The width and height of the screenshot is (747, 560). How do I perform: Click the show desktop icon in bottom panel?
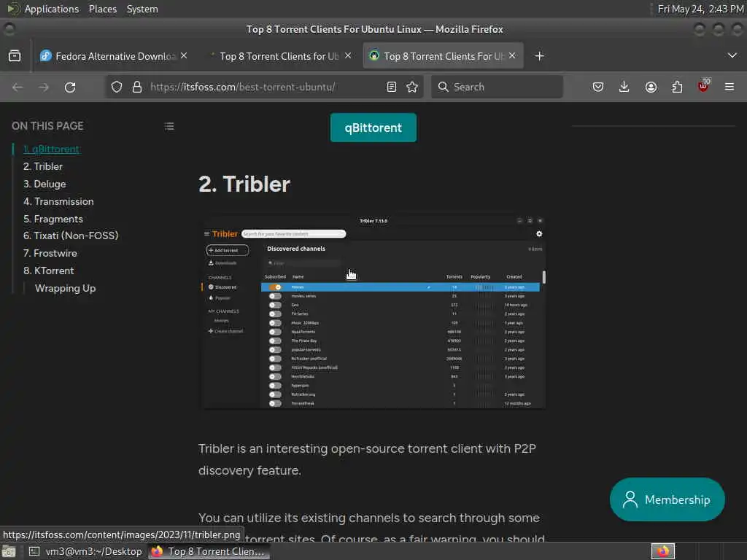[9, 551]
